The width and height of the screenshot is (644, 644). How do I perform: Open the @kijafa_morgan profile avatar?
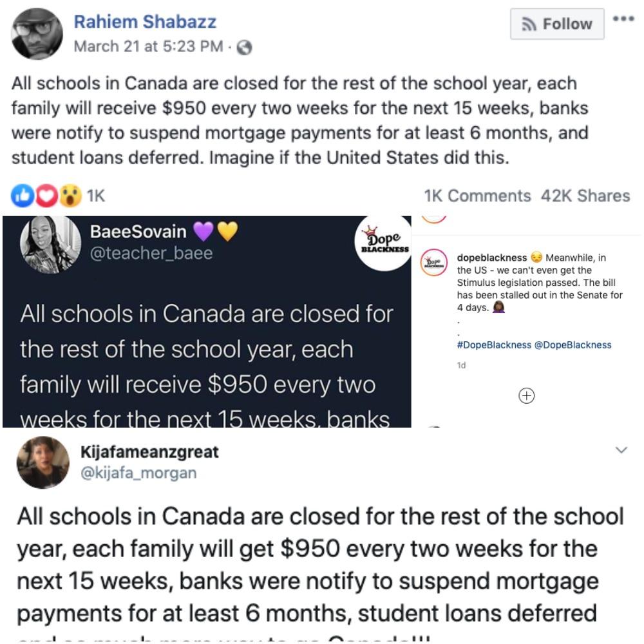coord(43,462)
